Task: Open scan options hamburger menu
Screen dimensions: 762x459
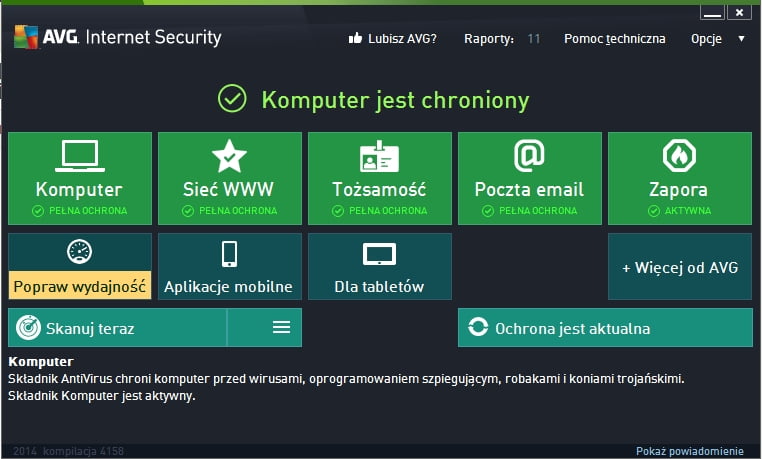Action: pyautogui.click(x=281, y=327)
